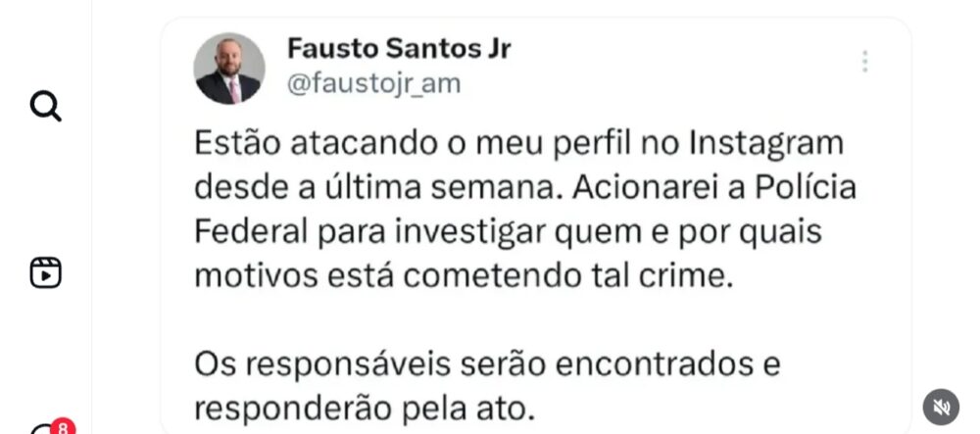Click the paragraph starting Os responsáveis serão
The height and width of the screenshot is (434, 980).
pos(487,387)
